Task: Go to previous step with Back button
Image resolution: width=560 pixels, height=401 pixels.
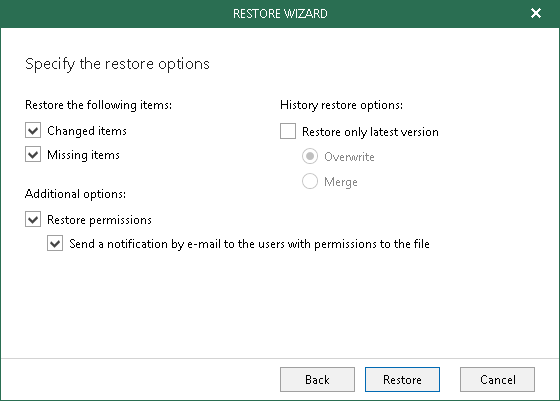Action: 317,379
